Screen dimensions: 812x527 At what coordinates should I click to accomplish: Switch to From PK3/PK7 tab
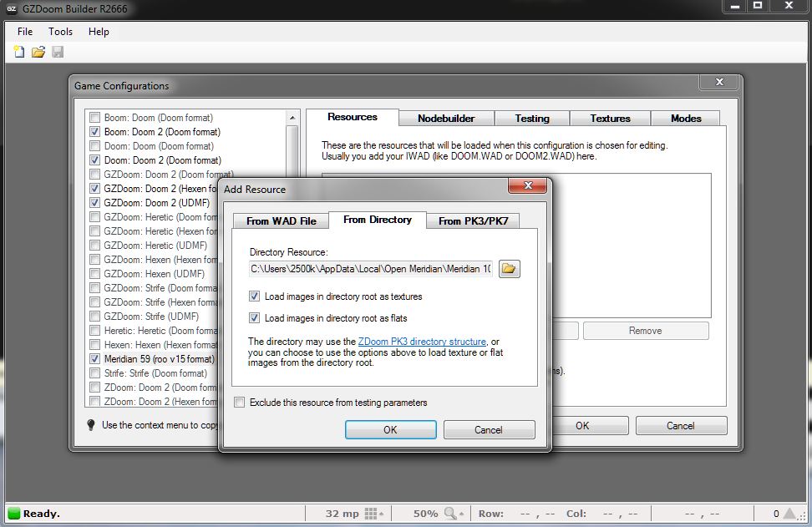click(x=474, y=221)
